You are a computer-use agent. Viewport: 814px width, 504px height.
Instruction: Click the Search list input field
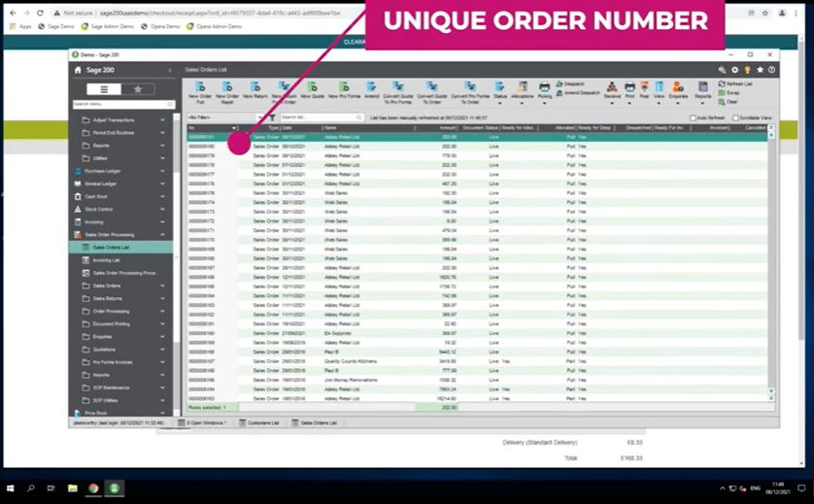coord(322,118)
